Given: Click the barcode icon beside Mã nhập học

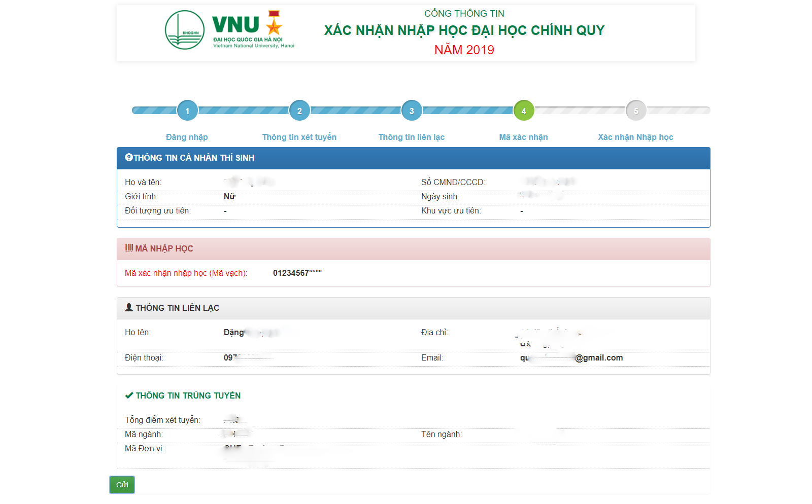Looking at the screenshot, I should 129,248.
